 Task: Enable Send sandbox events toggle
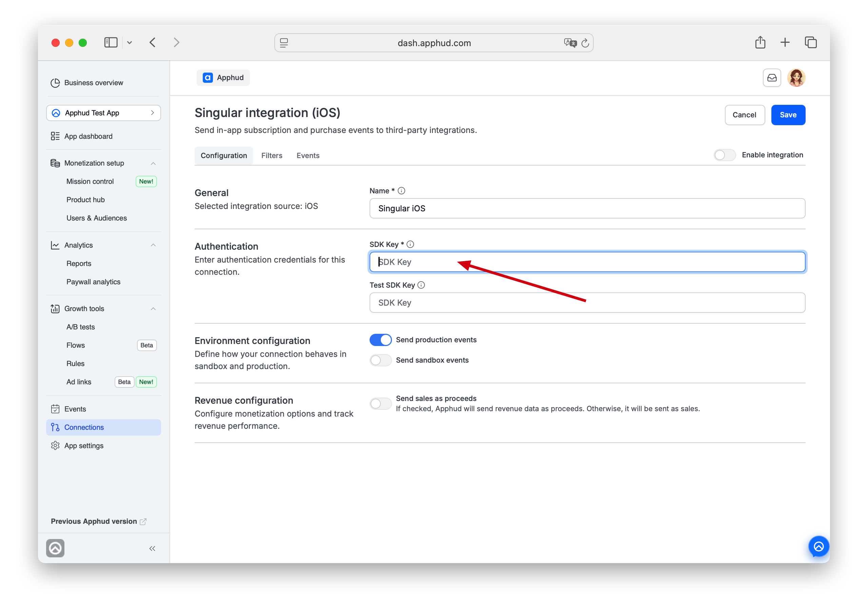380,360
